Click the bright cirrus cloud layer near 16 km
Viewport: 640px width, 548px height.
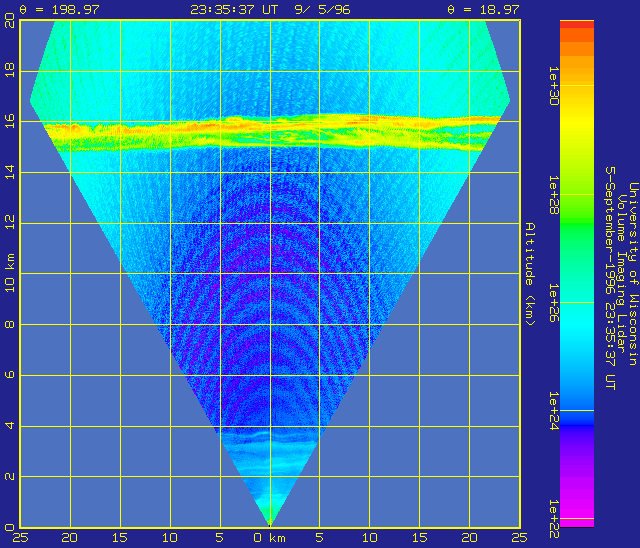[x=269, y=131]
